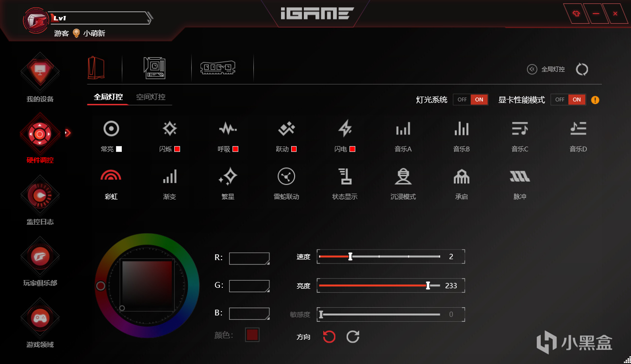This screenshot has height=364, width=631.
Task: Click the white swatch next to 常亮
Action: (x=119, y=149)
